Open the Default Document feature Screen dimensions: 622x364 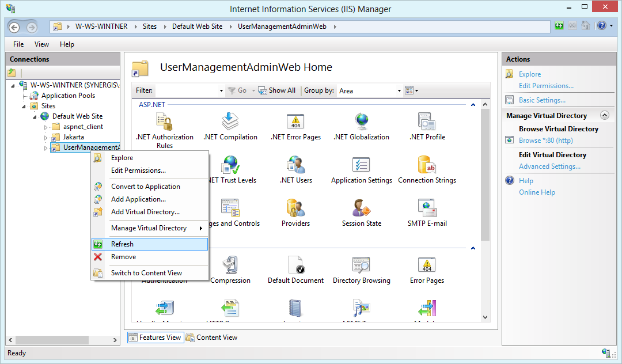pyautogui.click(x=295, y=268)
